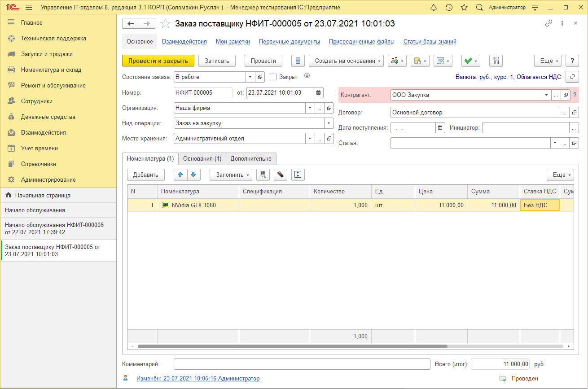Click the Провести и закрыть button
This screenshot has width=588, height=389.
click(x=158, y=61)
